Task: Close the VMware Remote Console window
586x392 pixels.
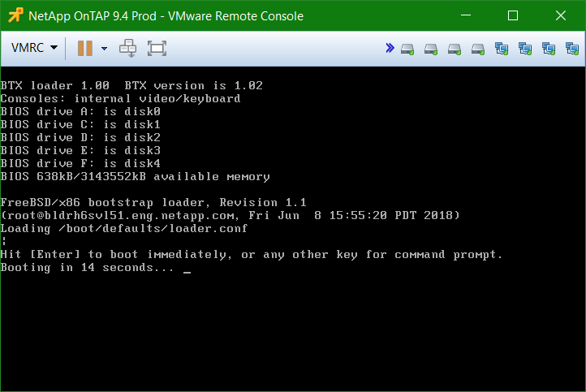Action: 561,15
